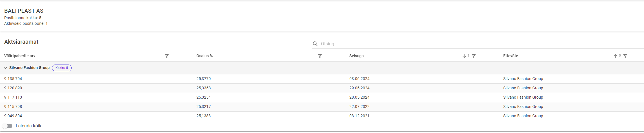Open the Ettevõte column filter
Image resolution: width=644 pixels, height=133 pixels.
click(625, 56)
